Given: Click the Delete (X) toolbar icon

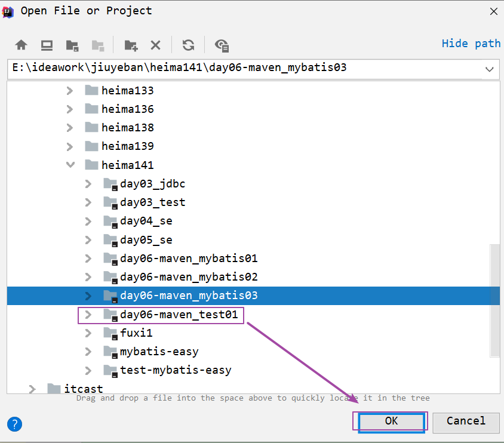Looking at the screenshot, I should point(155,45).
